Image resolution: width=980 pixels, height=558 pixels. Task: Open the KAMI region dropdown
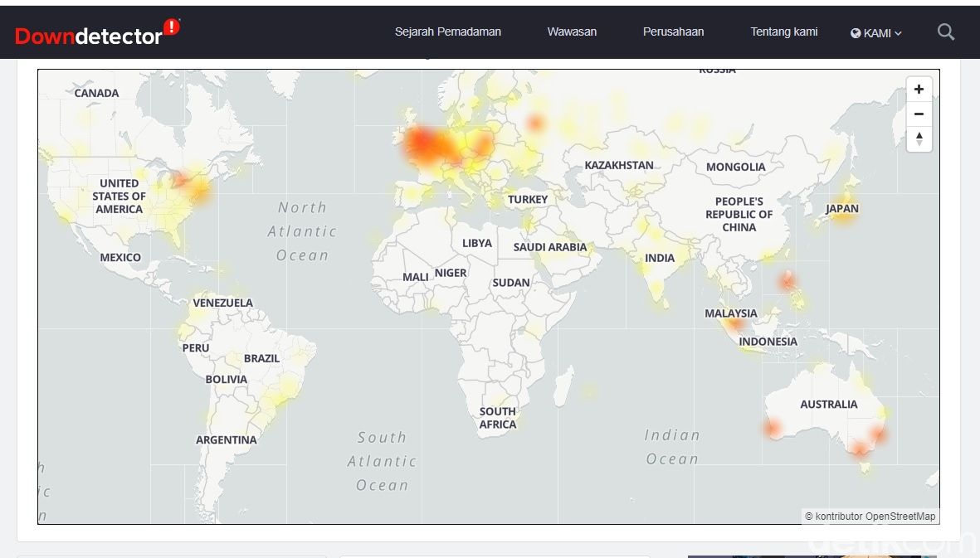point(875,33)
